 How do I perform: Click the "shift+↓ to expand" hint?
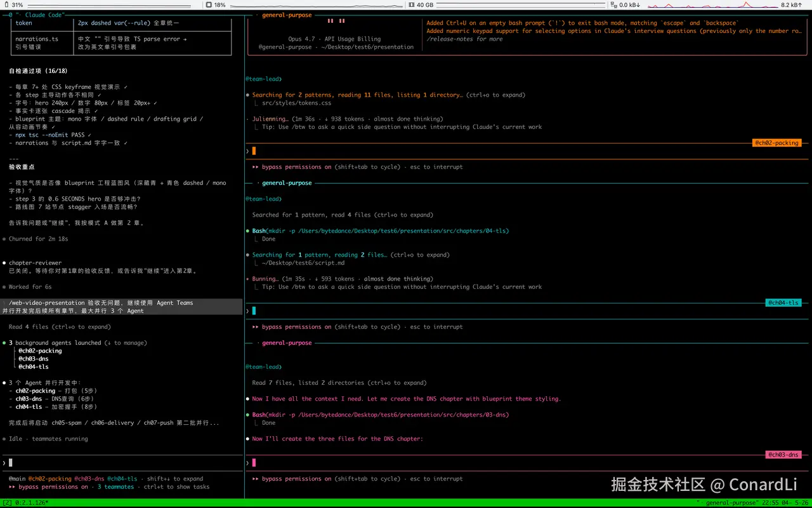click(x=175, y=479)
